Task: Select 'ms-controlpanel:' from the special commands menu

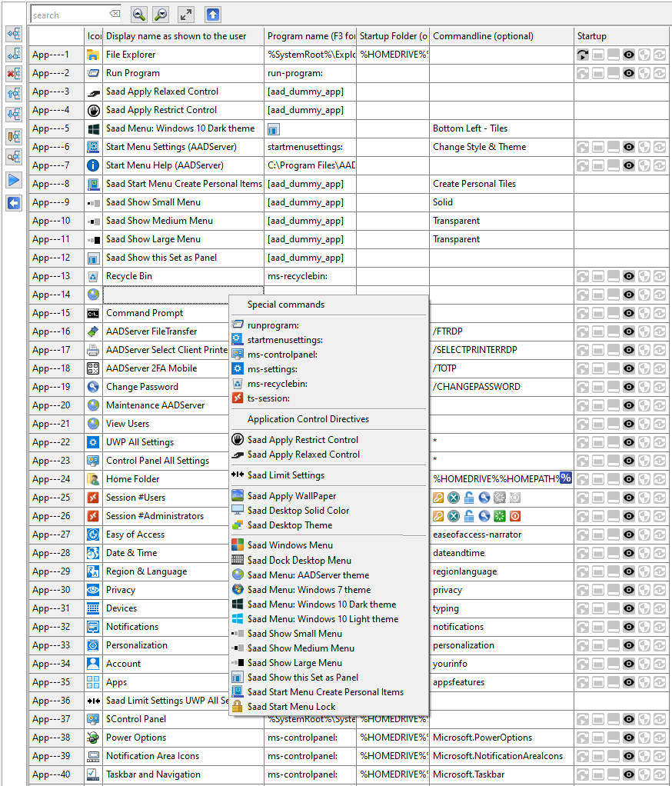Action: (282, 355)
